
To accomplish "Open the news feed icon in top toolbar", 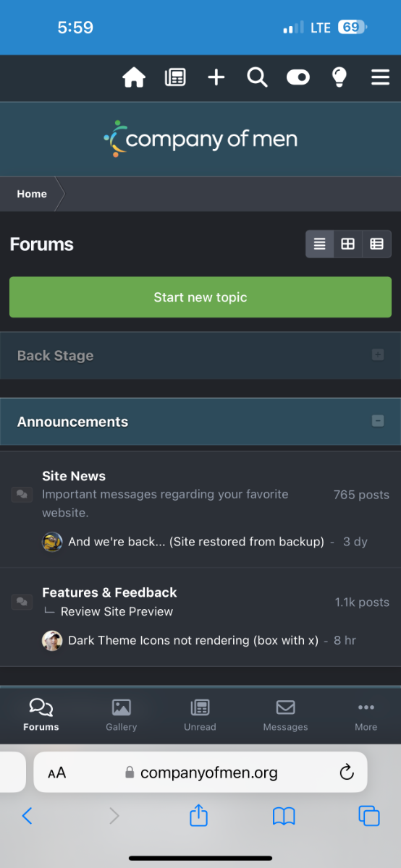I will (x=175, y=77).
